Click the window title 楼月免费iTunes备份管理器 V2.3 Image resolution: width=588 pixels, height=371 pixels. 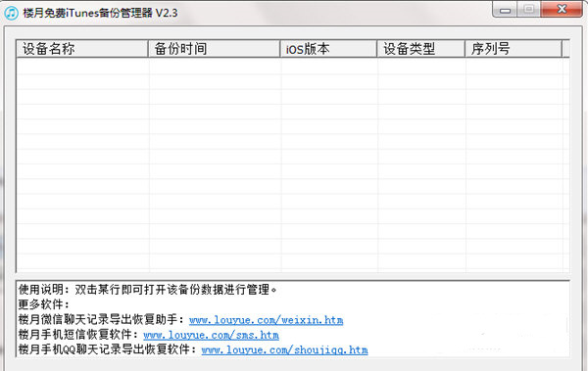[101, 13]
